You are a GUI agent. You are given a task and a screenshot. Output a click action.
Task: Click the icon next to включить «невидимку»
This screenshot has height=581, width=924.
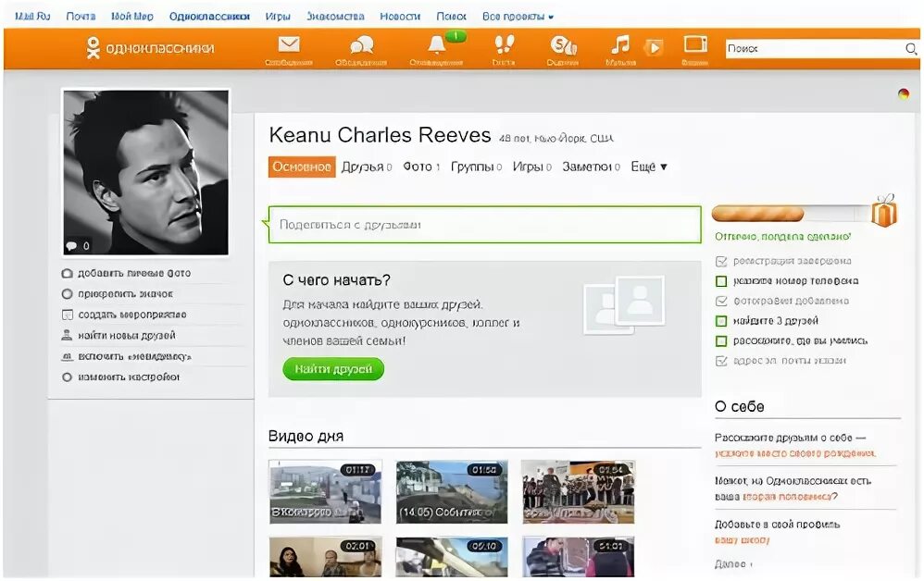click(x=68, y=356)
